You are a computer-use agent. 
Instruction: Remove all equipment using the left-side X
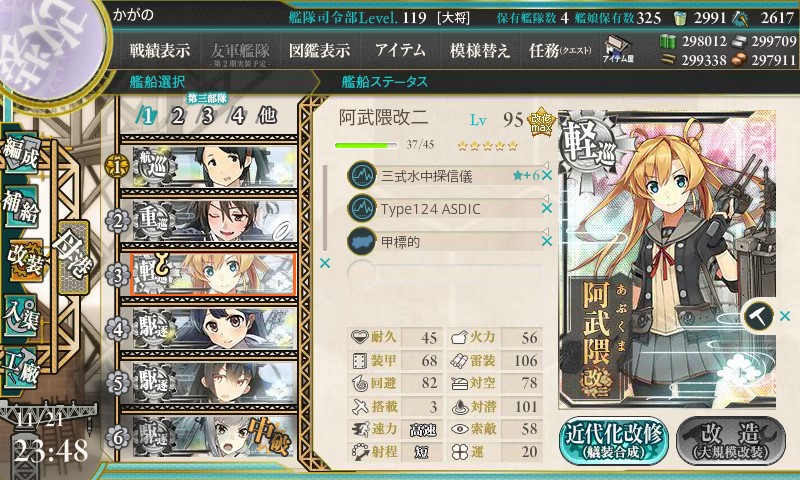click(325, 263)
